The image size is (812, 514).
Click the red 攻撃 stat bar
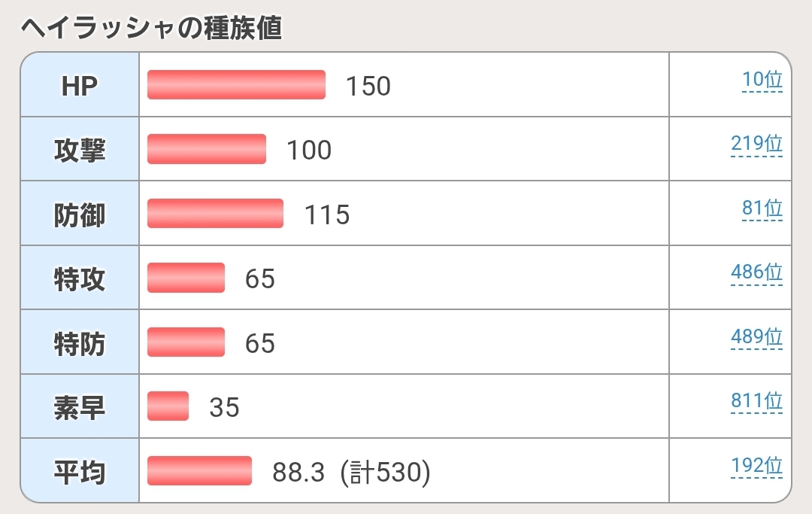click(207, 149)
